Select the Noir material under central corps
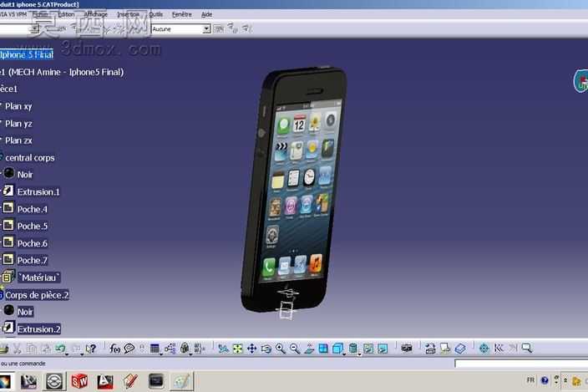This screenshot has width=588, height=392. coord(25,175)
